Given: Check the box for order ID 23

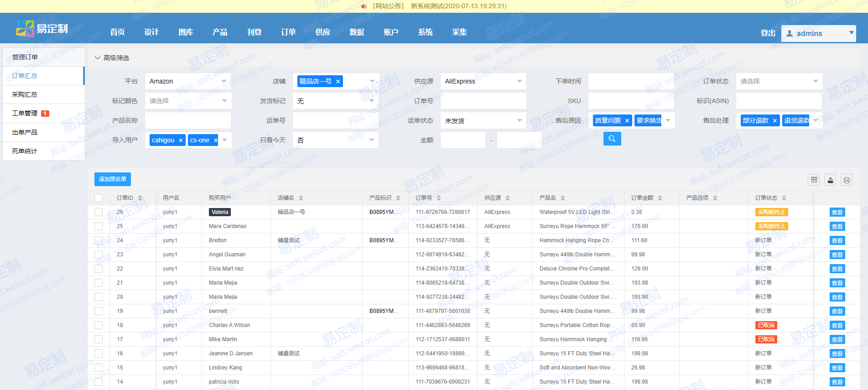Looking at the screenshot, I should (x=99, y=255).
